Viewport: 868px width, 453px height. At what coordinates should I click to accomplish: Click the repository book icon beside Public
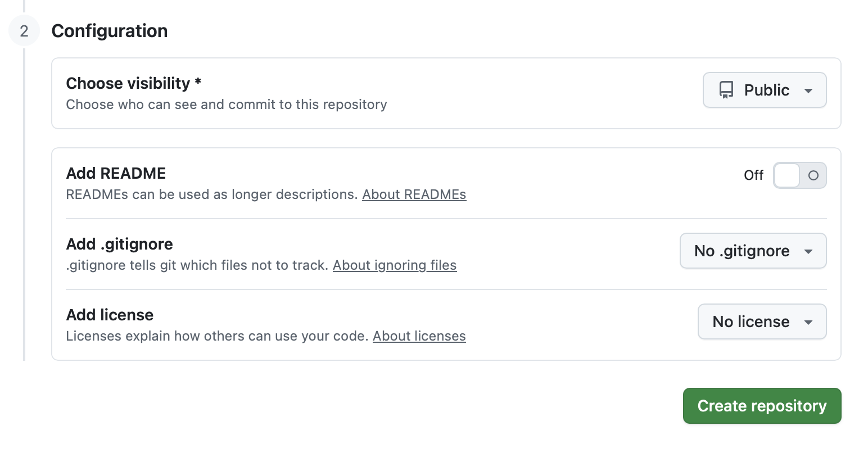[726, 90]
